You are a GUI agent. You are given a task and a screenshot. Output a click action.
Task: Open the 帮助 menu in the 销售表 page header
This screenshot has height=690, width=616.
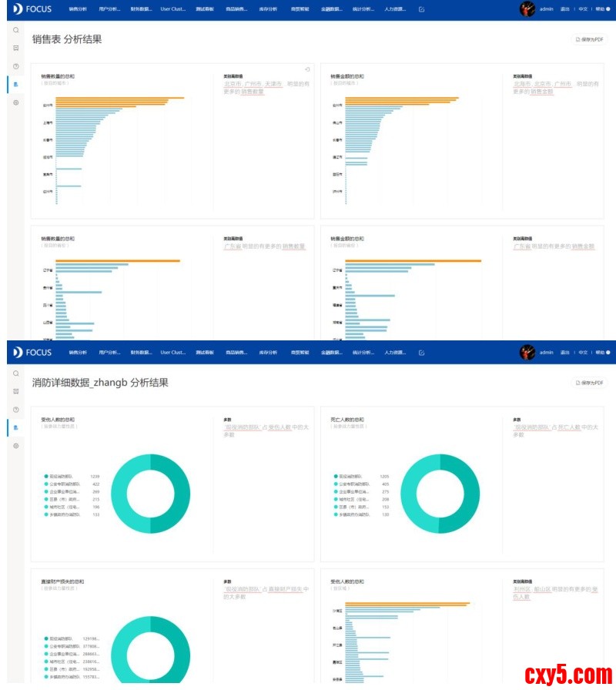(602, 8)
